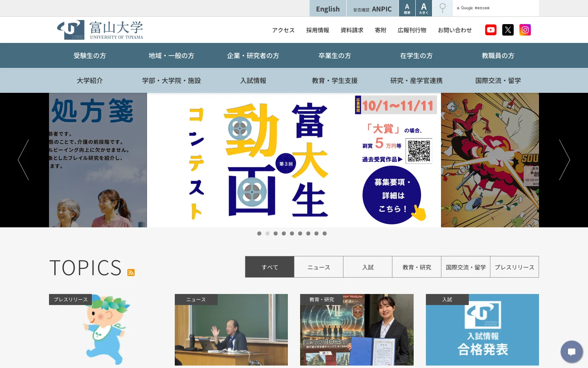The image size is (588, 368).
Task: Open the TOPICS RSS feed icon
Action: coord(131,272)
